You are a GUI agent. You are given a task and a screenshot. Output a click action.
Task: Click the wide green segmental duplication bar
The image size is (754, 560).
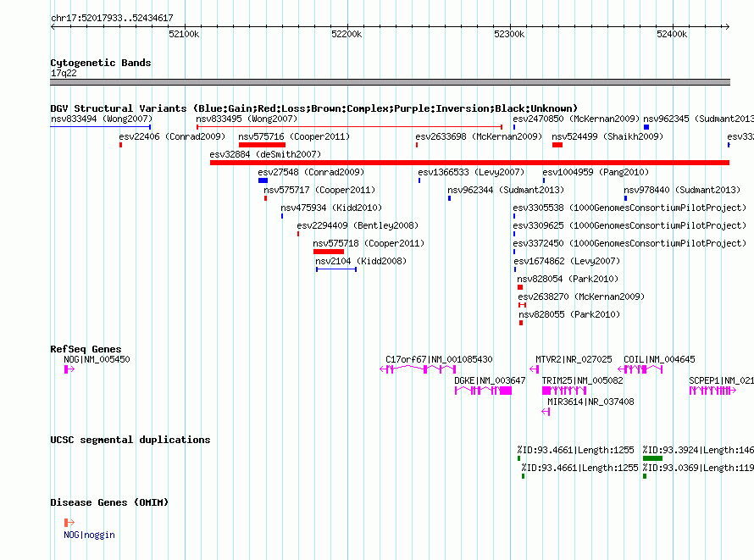(x=652, y=458)
